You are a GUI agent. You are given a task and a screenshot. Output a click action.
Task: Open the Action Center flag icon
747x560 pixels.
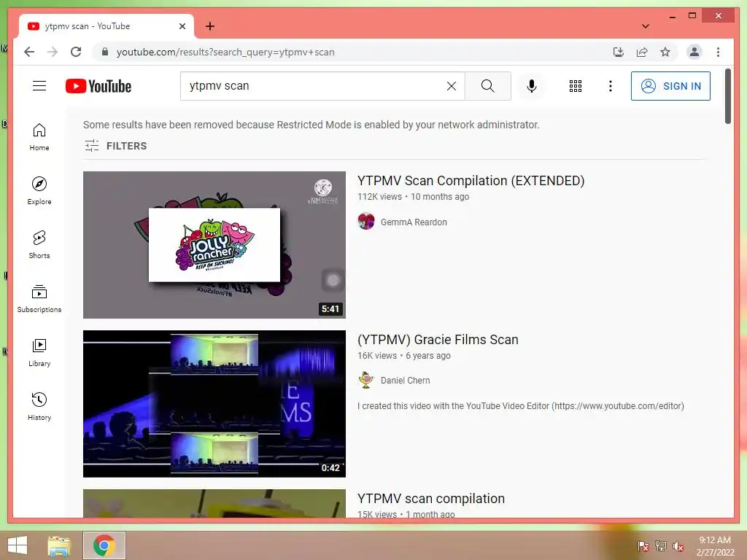point(643,545)
